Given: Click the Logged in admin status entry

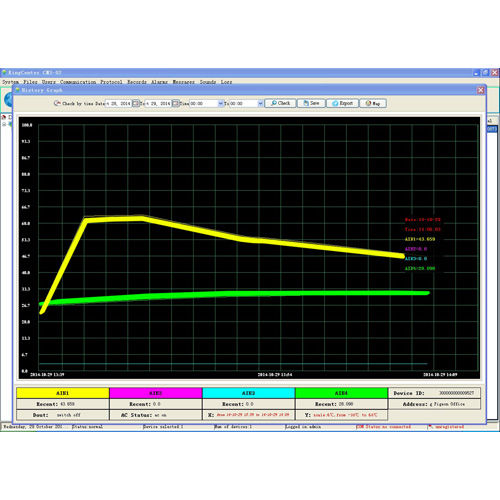Looking at the screenshot, I should (303, 427).
